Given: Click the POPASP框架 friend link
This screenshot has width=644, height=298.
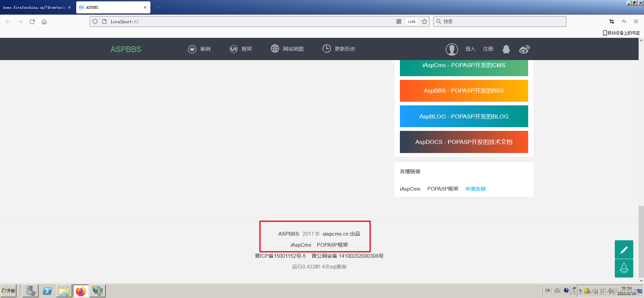Looking at the screenshot, I should pyautogui.click(x=443, y=189).
